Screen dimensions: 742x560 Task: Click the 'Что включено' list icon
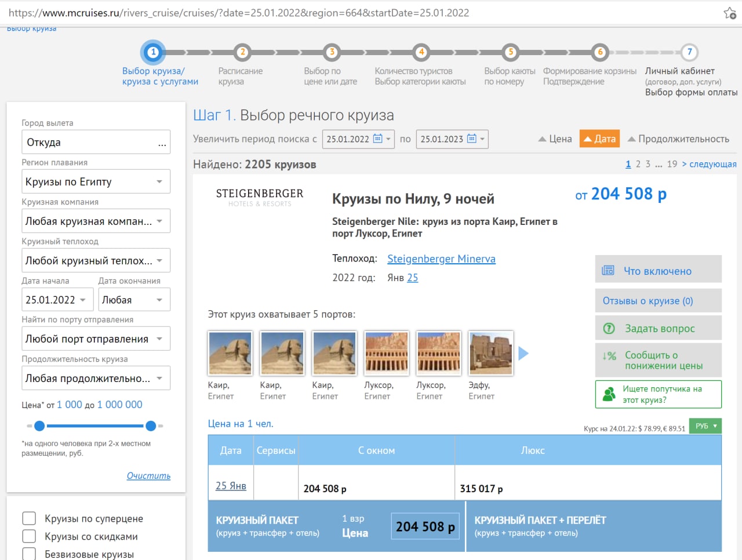tap(608, 270)
